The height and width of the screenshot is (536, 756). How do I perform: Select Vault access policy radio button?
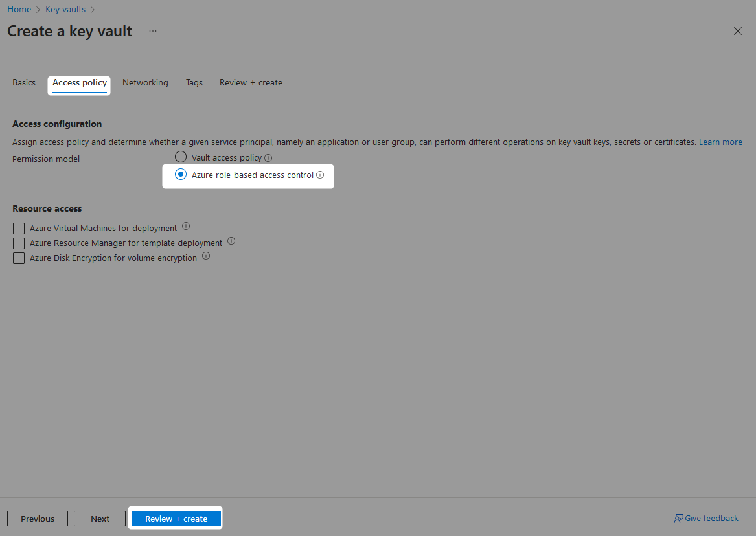[181, 157]
